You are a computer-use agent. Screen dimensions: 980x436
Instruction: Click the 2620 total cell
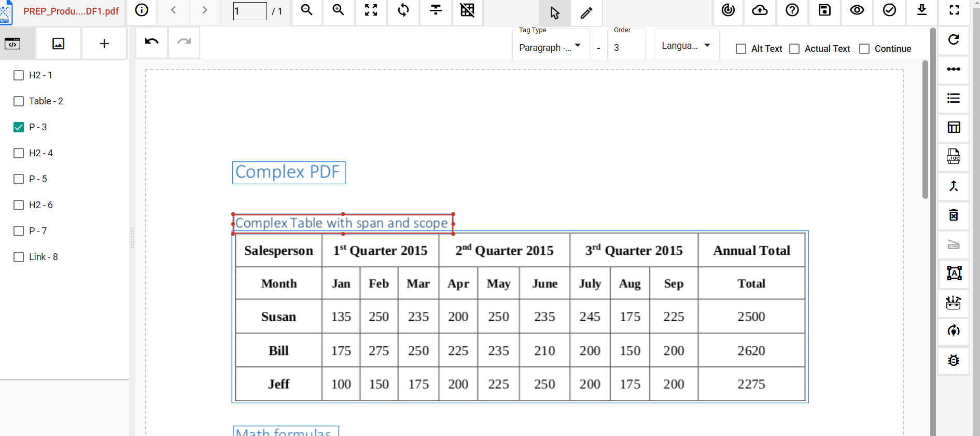pyautogui.click(x=751, y=351)
